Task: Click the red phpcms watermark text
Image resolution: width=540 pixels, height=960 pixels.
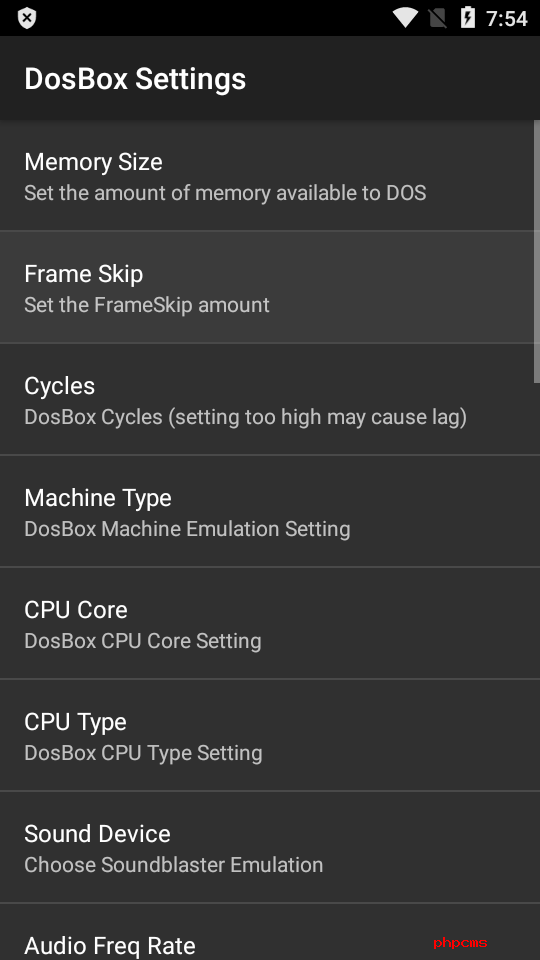Action: pyautogui.click(x=460, y=943)
